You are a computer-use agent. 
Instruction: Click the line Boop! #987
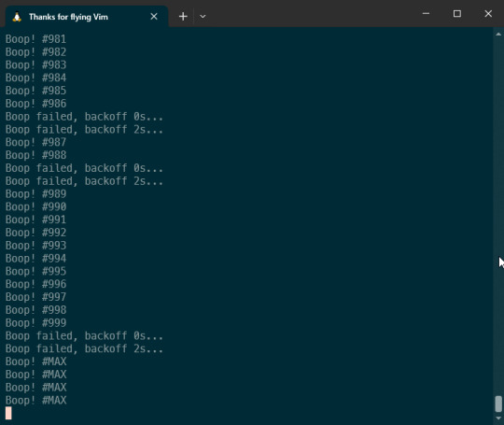[x=36, y=142]
